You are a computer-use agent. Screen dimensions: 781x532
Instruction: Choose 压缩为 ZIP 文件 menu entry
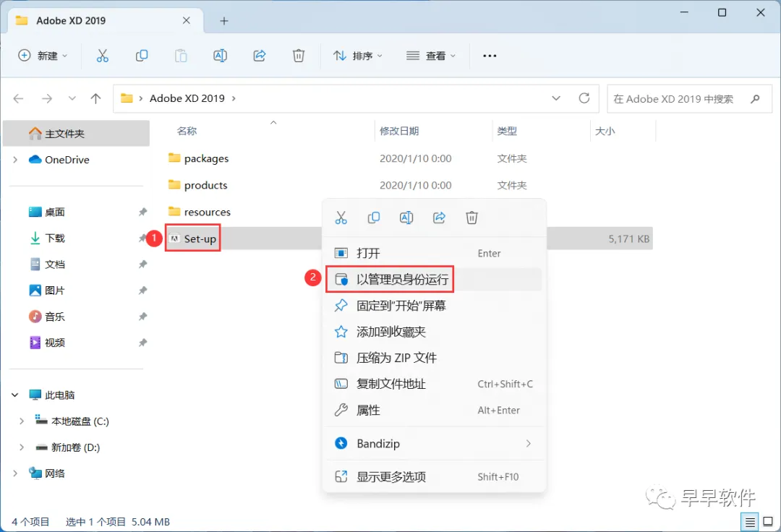(x=434, y=358)
